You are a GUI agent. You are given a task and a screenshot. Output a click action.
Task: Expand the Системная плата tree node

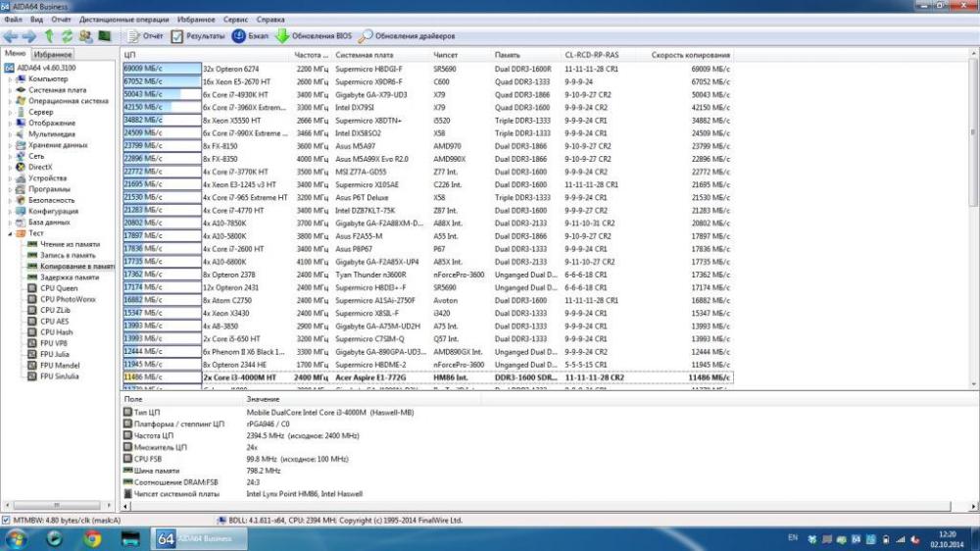point(10,90)
